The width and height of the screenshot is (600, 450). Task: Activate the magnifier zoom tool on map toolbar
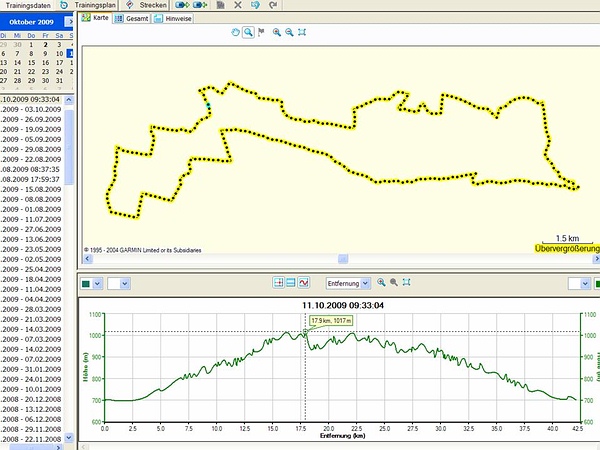pyautogui.click(x=247, y=33)
